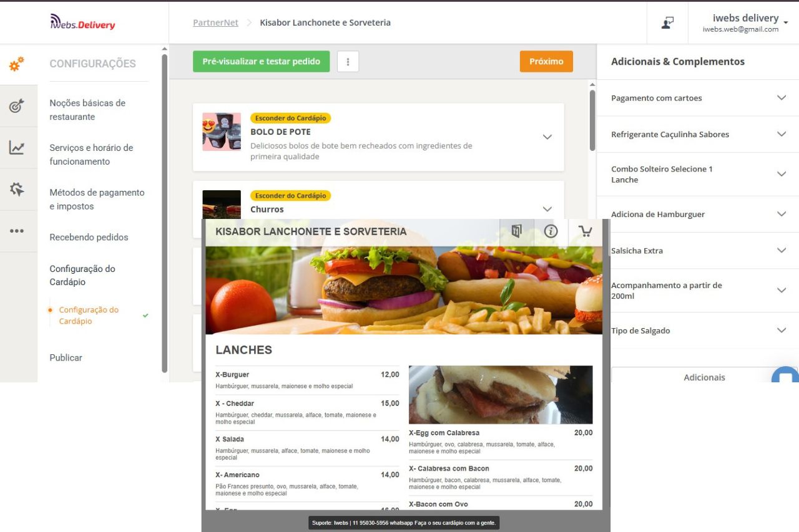Select X-Egg com Calabresa item title
The height and width of the screenshot is (532, 799).
444,433
